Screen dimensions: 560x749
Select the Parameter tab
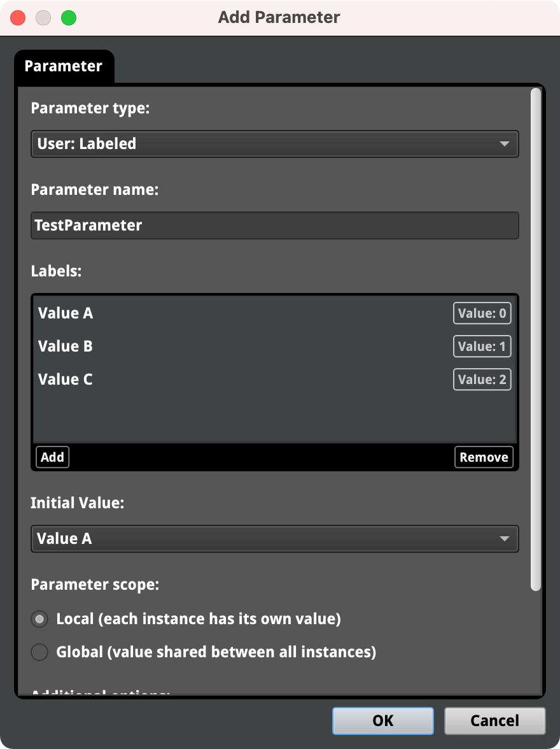pos(63,66)
